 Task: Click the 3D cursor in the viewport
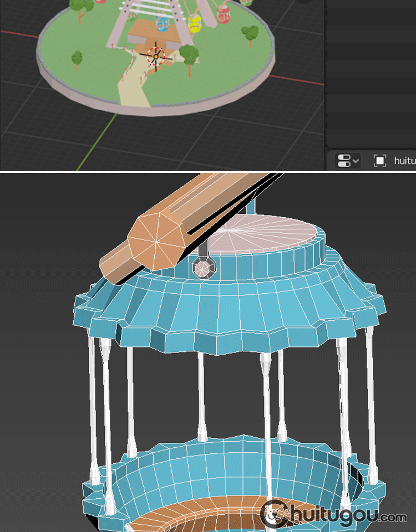156,56
